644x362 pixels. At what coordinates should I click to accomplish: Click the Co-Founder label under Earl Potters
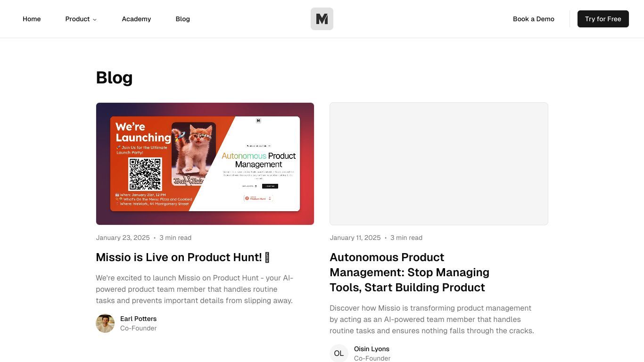tap(138, 328)
